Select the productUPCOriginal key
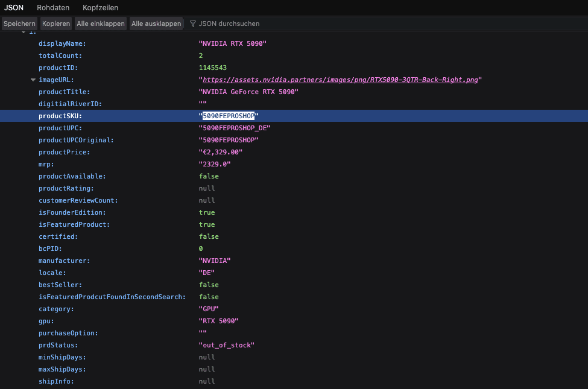This screenshot has width=588, height=389. (76, 140)
